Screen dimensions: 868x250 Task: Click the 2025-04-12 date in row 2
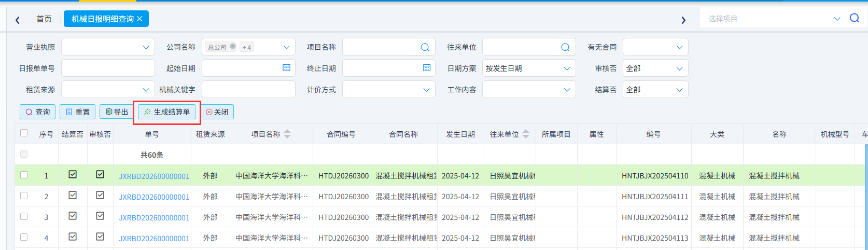[x=460, y=197]
